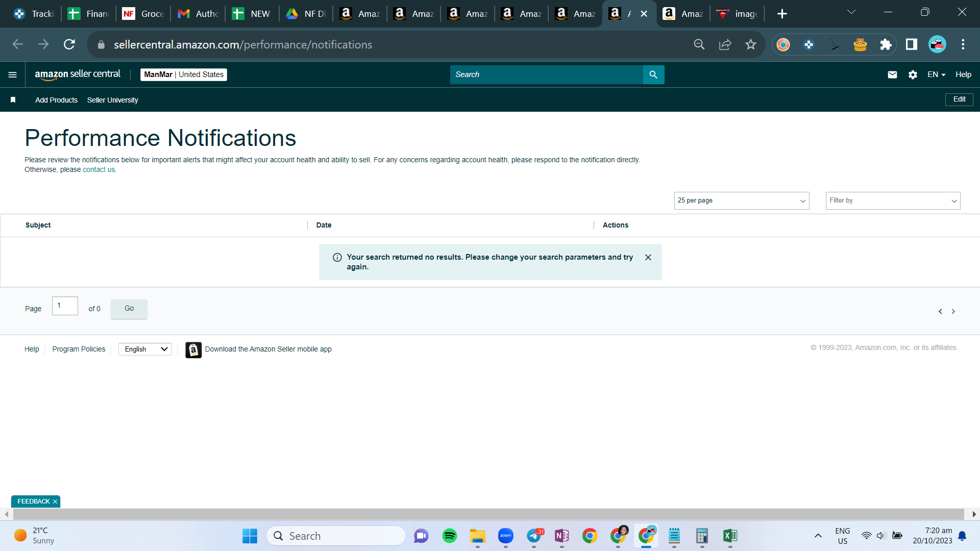Screen dimensions: 980x551
Task: Open Seller Central settings gear
Action: (913, 74)
